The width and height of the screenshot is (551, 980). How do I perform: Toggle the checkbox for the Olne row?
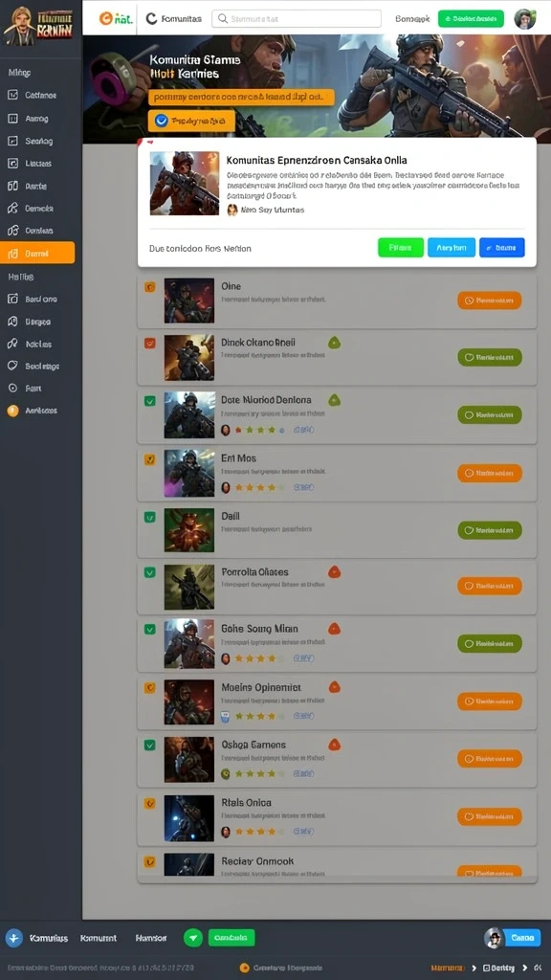coord(150,287)
